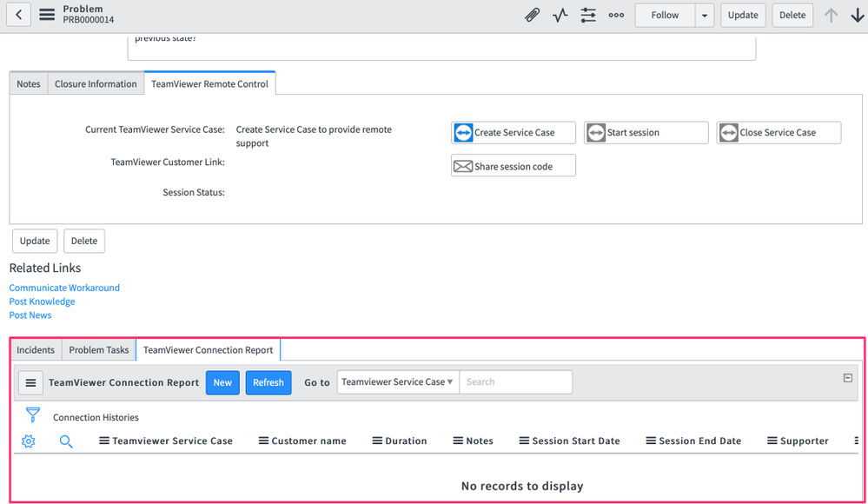868x504 pixels.
Task: Open Customer name column menu icon
Action: coord(263,441)
